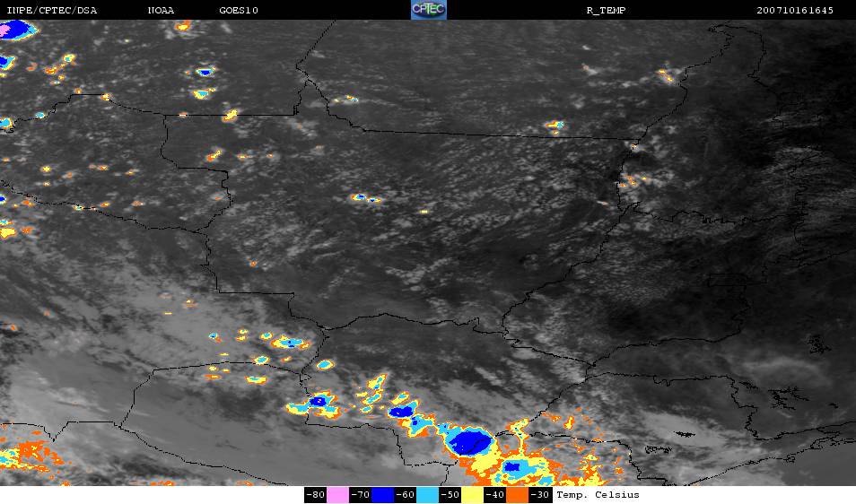Click the -50 legend value
This screenshot has width=856, height=504.
pos(450,495)
